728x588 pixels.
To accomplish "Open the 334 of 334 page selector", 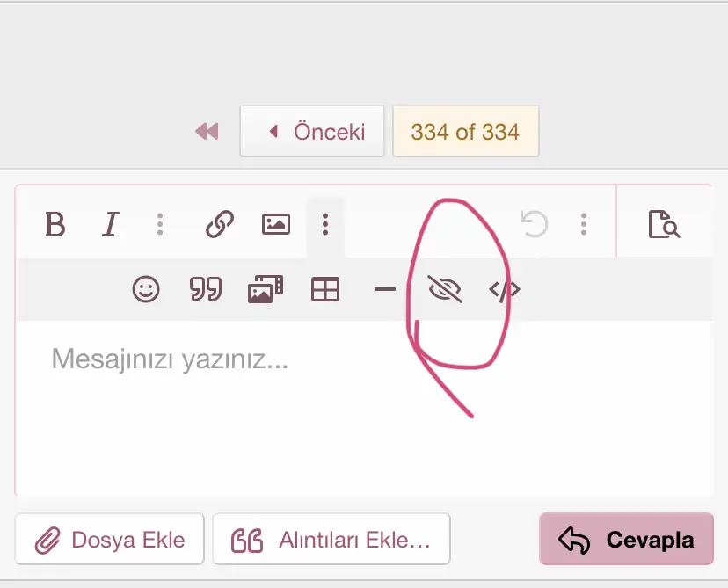I will [465, 132].
